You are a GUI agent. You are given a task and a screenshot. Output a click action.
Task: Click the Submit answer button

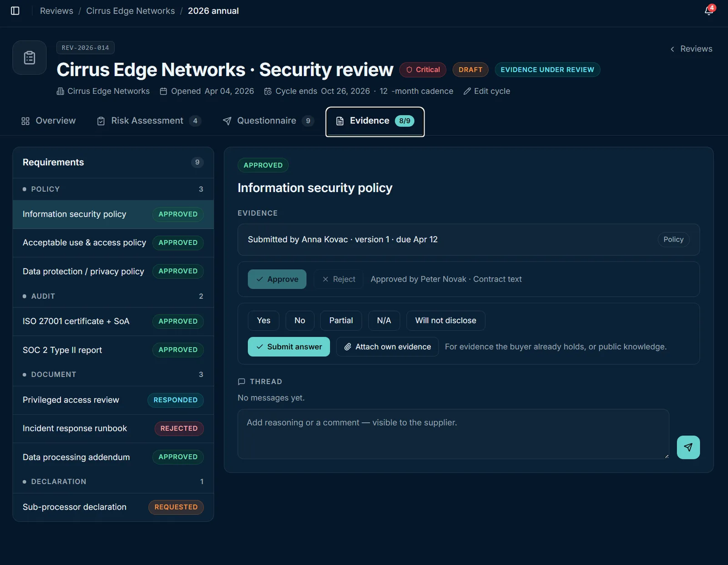[289, 347]
